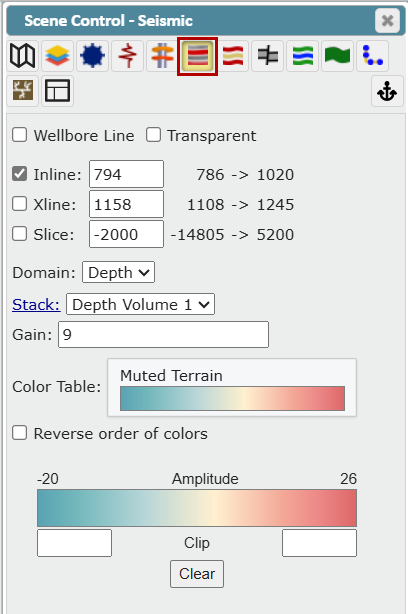This screenshot has width=408, height=614.
Task: Expand the Depth Volume 1 stack dropdown
Action: [x=141, y=304]
